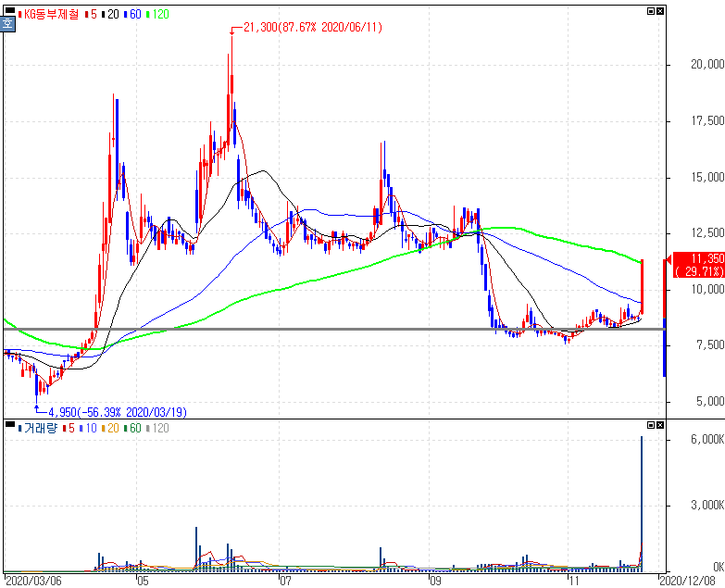Viewport: 725px width, 588px height.
Task: Click the 4,950 low price annotation
Action: pyautogui.click(x=118, y=412)
